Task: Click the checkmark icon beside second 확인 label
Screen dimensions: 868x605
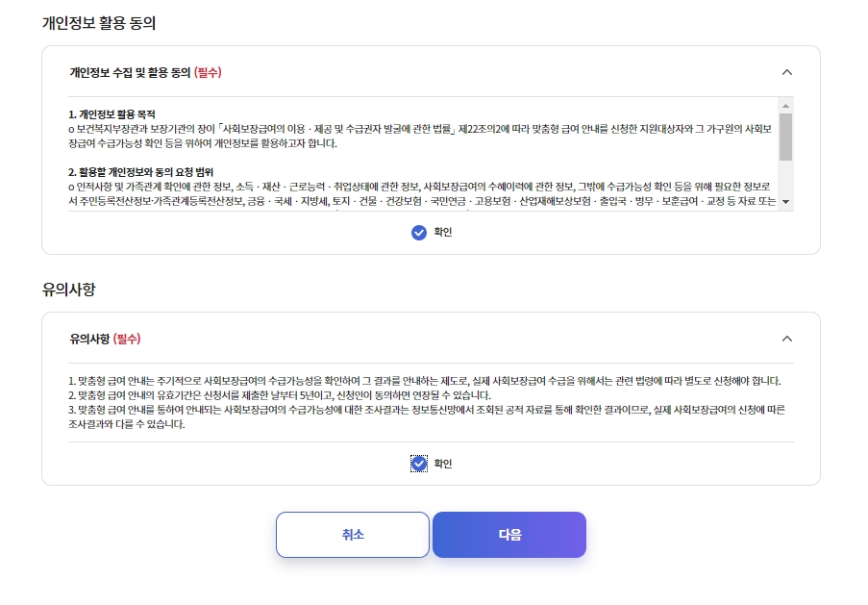Action: (x=417, y=463)
